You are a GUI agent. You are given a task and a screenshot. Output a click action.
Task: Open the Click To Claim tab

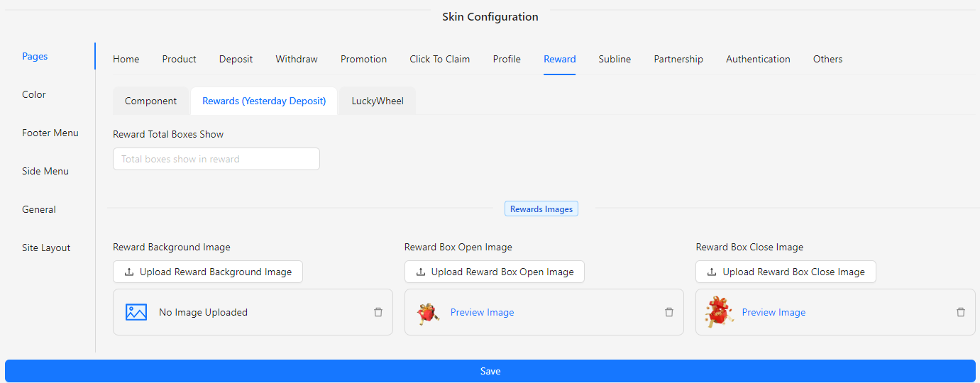pyautogui.click(x=439, y=59)
